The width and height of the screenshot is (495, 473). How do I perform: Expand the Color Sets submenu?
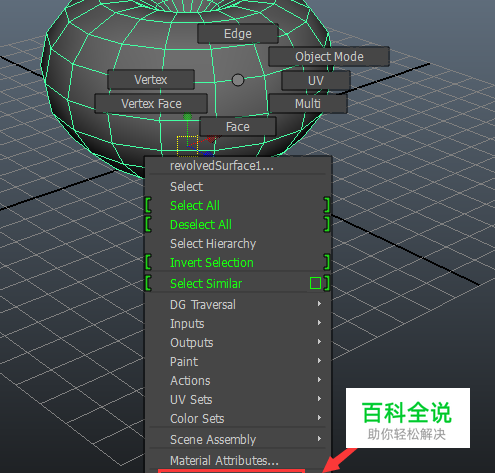238,418
